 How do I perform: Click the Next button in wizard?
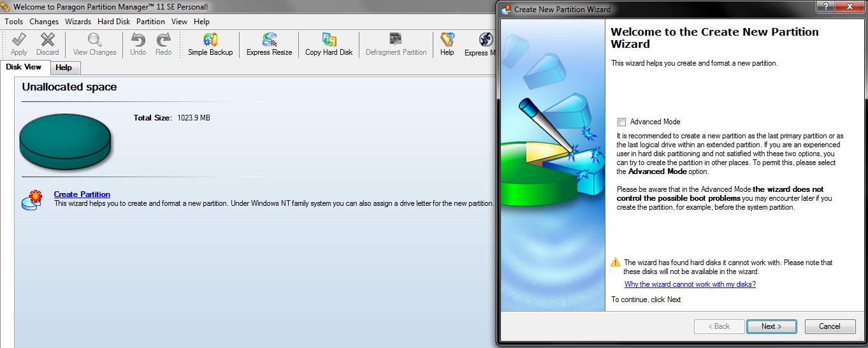772,326
